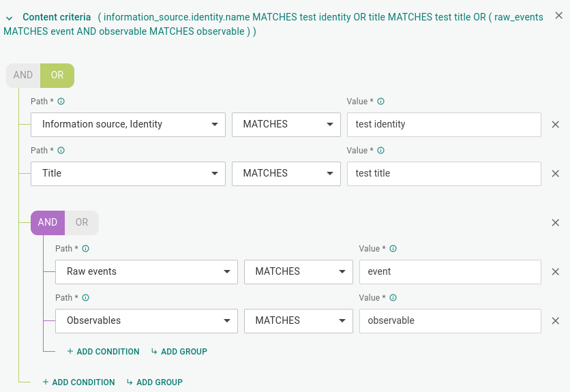Image resolution: width=570 pixels, height=392 pixels.
Task: Click info icon beside Raw events Path label
Action: [x=85, y=249]
